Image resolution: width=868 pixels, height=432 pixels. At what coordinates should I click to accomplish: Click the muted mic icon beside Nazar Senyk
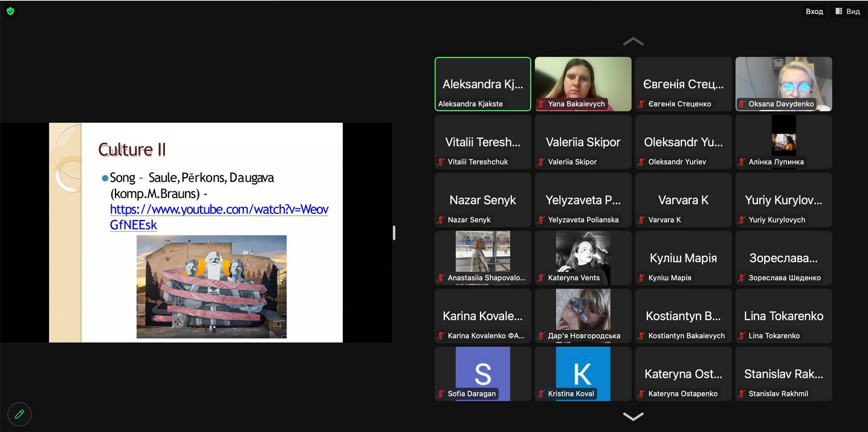tap(441, 220)
